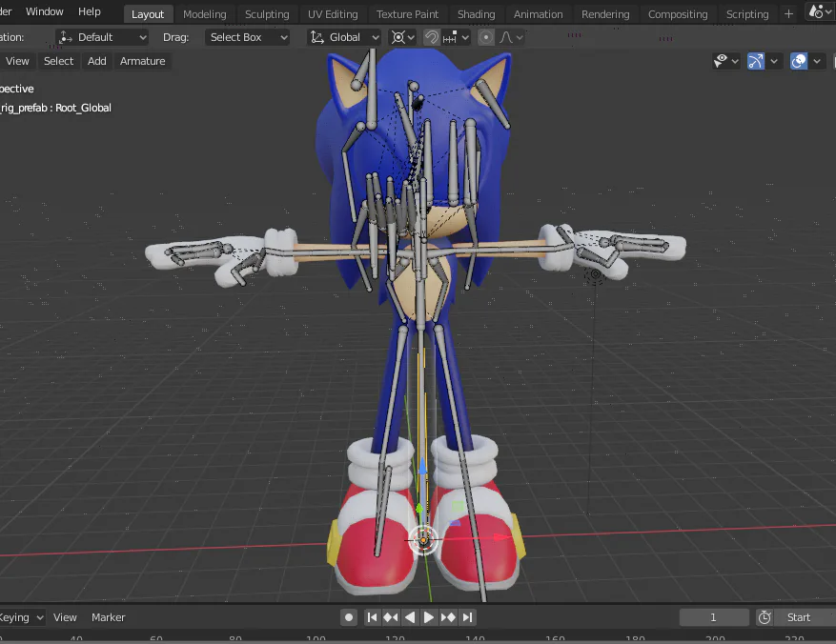Open the Drag Select Box dropdown
836x644 pixels.
[248, 37]
